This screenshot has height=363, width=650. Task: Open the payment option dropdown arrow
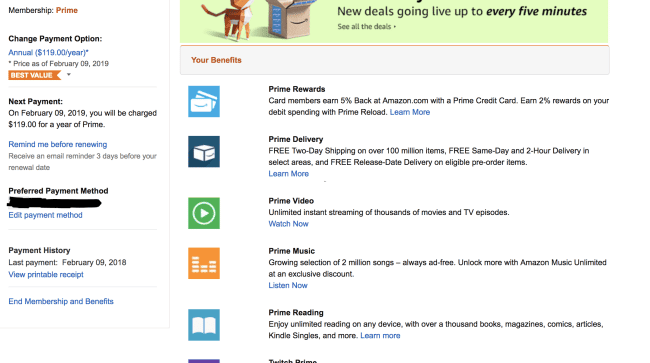[69, 75]
